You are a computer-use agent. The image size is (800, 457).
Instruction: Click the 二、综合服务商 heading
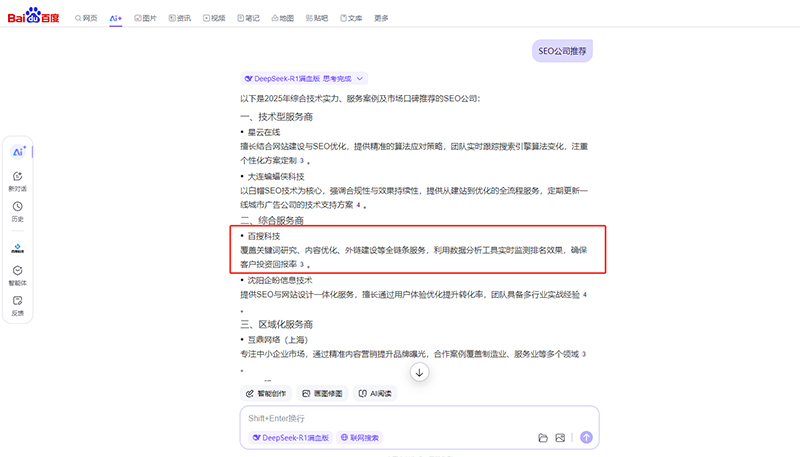point(272,220)
